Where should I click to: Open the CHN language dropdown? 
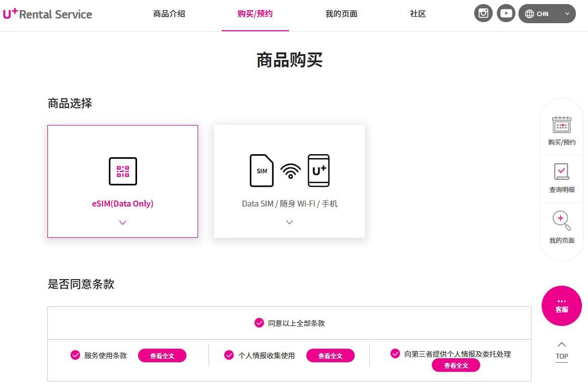point(547,14)
